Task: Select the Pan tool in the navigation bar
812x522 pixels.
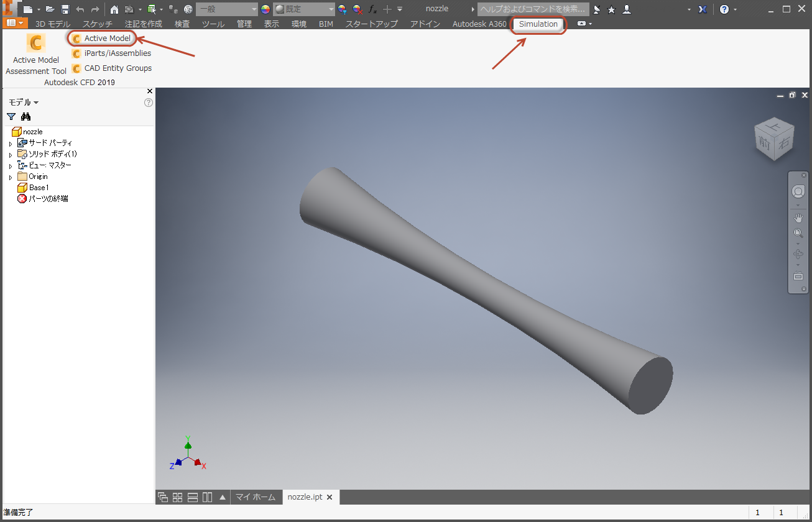Action: (798, 217)
